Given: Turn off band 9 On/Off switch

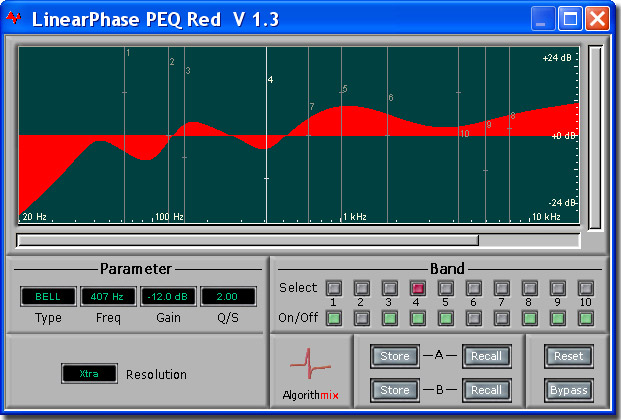Looking at the screenshot, I should click(558, 318).
